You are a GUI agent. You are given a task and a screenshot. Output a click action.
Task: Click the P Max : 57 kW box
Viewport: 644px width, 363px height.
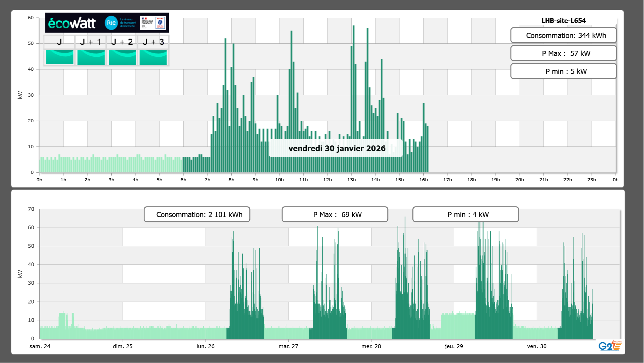pyautogui.click(x=563, y=53)
